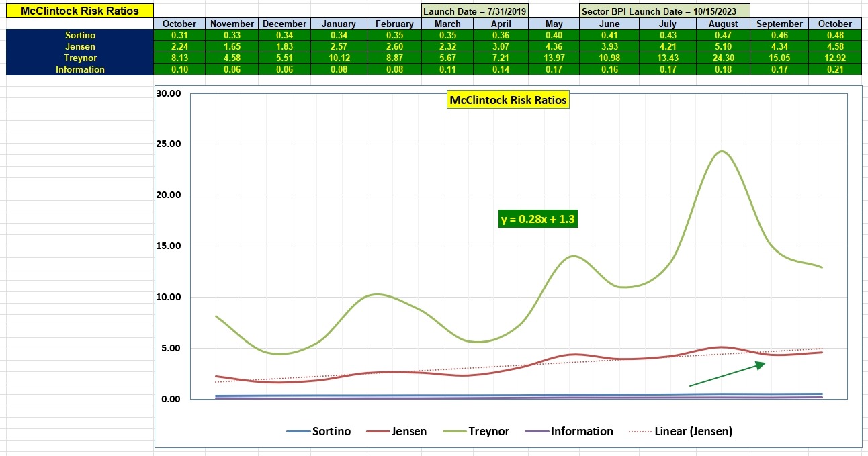Screen dimensions: 868x456
Task: Click Jensen April value 3.07
Action: tap(501, 46)
